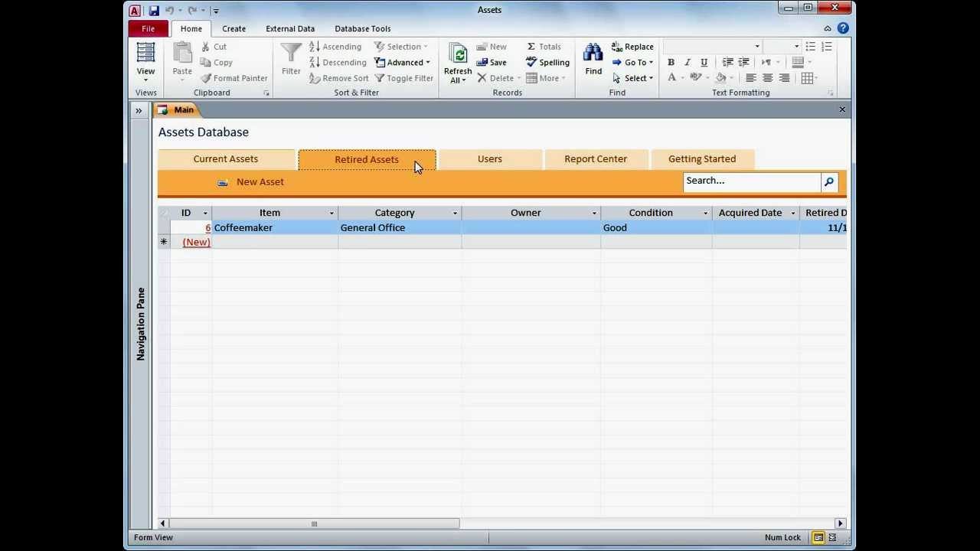The width and height of the screenshot is (980, 551).
Task: Open the Go To dropdown
Action: [632, 63]
